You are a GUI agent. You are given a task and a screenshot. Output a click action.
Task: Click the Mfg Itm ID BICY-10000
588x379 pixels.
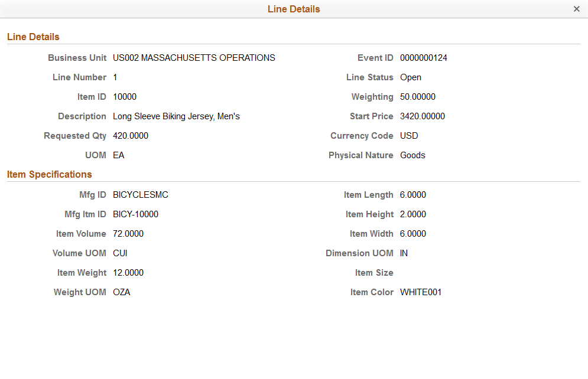[135, 214]
